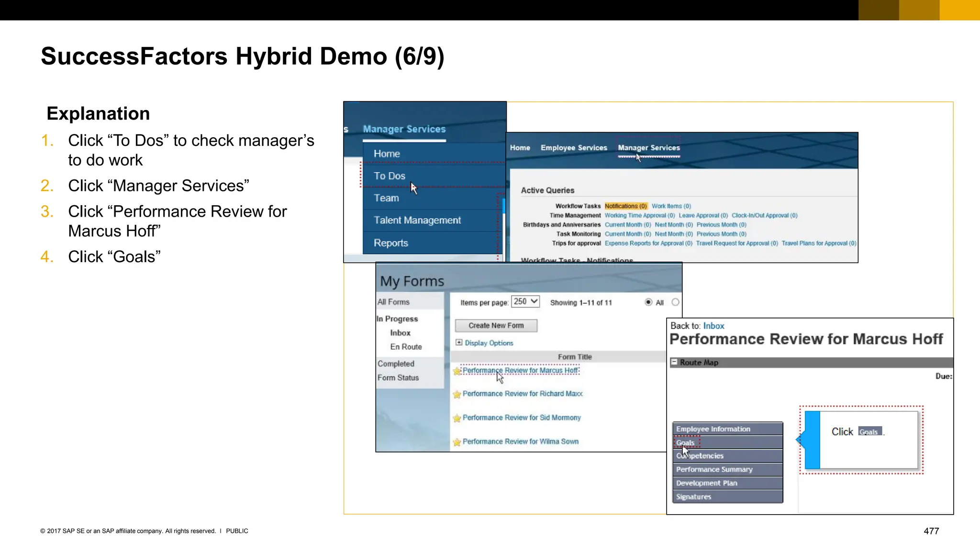Select Completed in My Forms sidebar
980x551 pixels.
pos(396,364)
